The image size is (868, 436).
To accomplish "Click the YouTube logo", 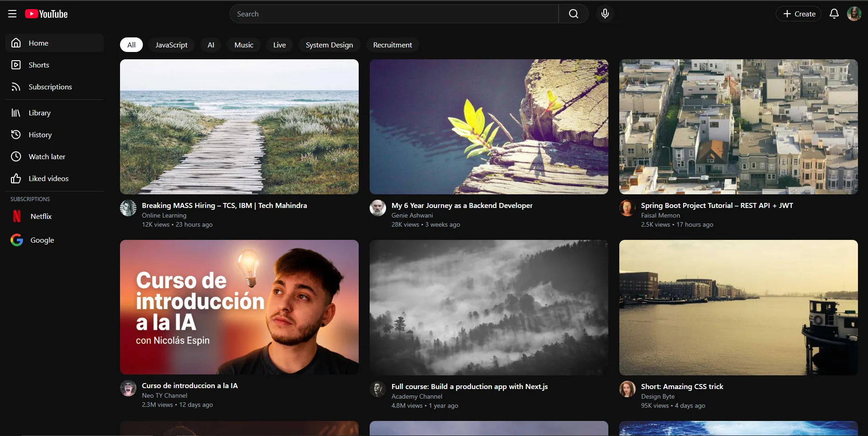I will 46,14.
